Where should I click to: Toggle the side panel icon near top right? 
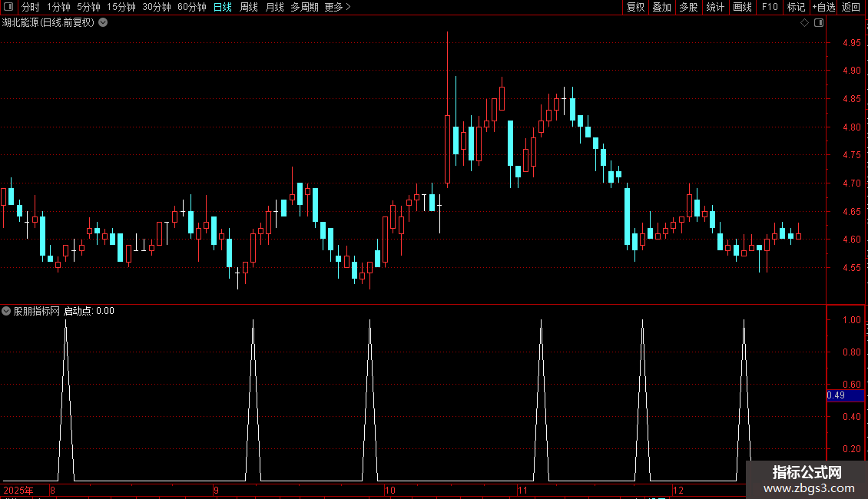[x=819, y=23]
